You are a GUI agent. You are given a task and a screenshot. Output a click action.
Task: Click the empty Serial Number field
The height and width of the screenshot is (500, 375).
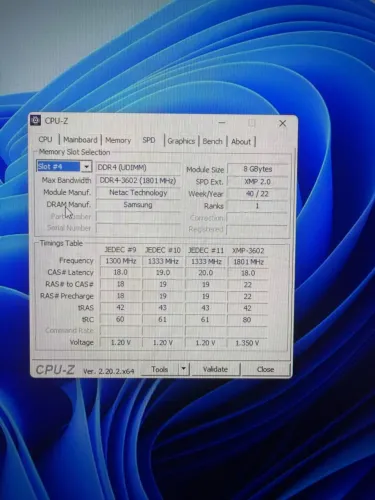click(138, 228)
